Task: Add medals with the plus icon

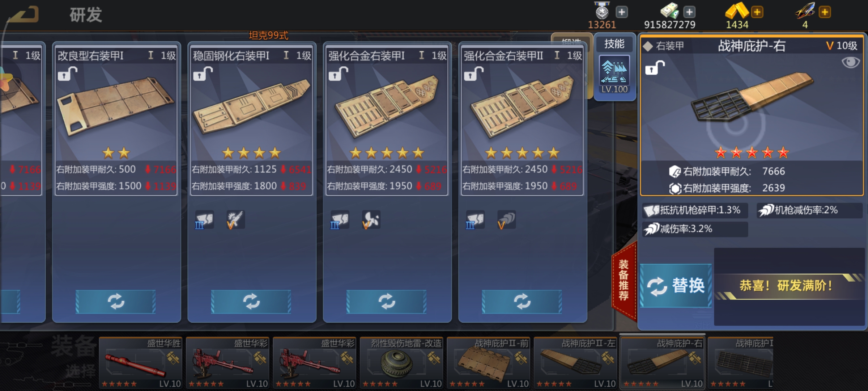Action: point(622,12)
